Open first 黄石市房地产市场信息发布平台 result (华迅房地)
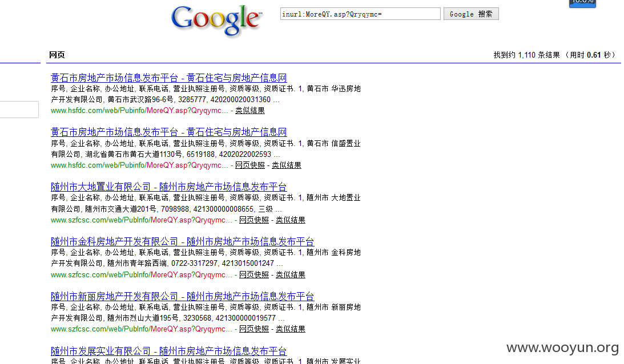This screenshot has width=624, height=364. [x=169, y=78]
